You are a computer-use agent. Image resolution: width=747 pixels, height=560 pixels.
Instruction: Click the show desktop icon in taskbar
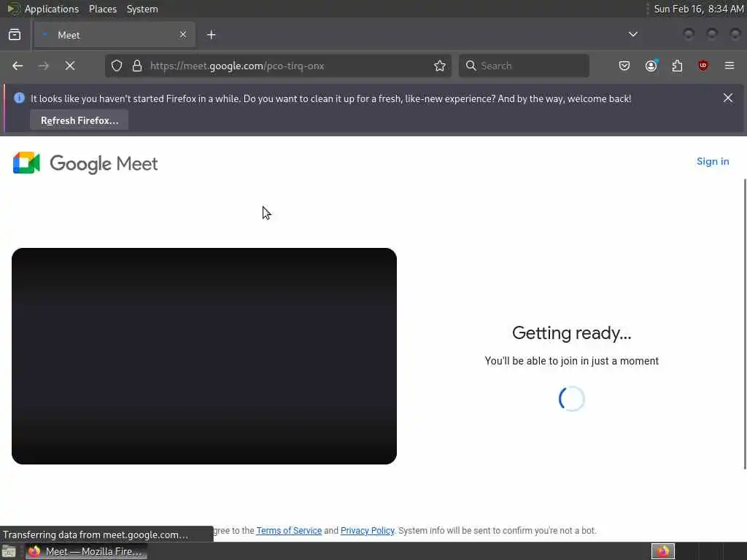click(9, 551)
